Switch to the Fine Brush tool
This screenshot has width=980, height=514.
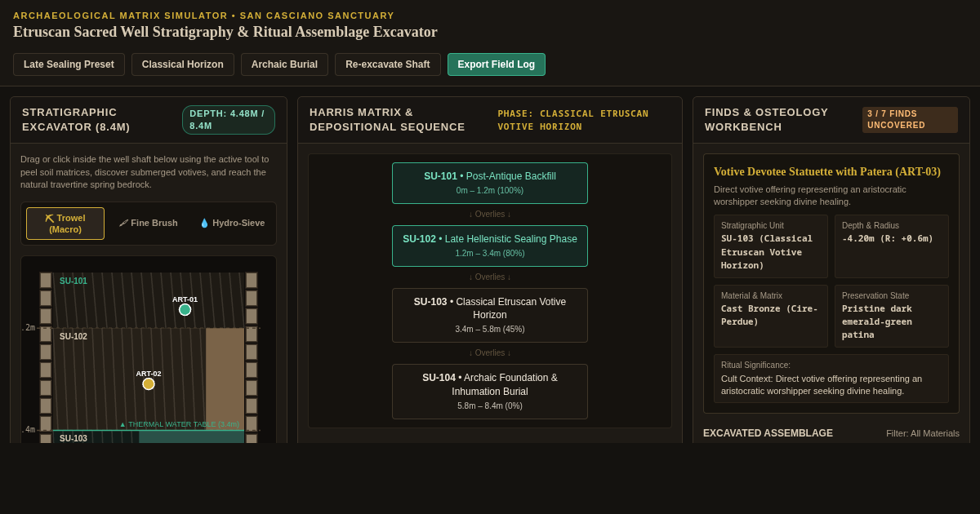(x=149, y=224)
